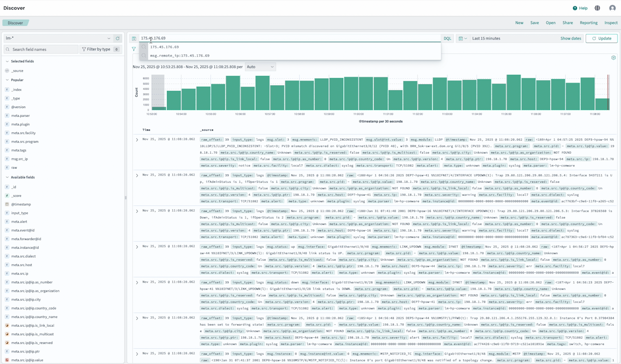The image size is (621, 364).
Task: Click the Discover breadcrumb tab
Action: coord(15,23)
